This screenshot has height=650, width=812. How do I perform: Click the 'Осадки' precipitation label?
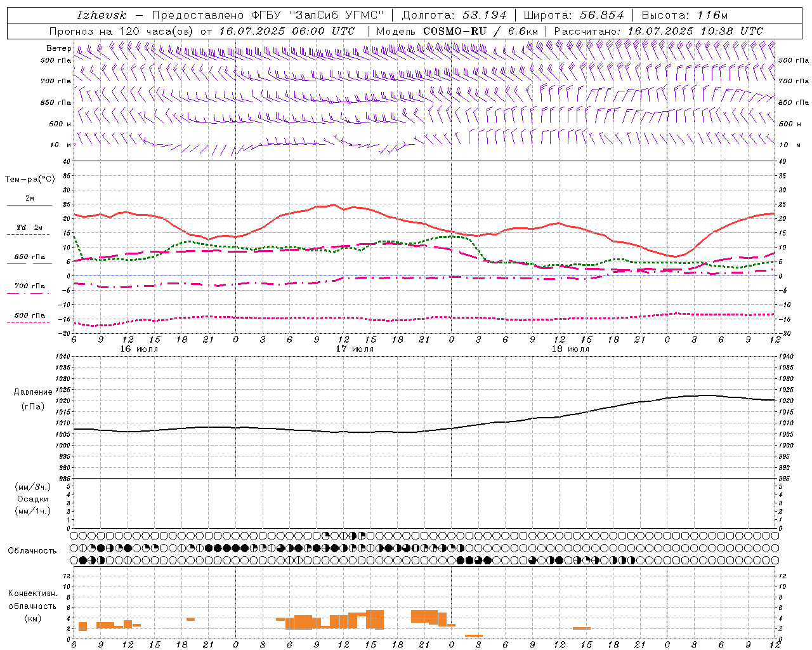pyautogui.click(x=33, y=499)
